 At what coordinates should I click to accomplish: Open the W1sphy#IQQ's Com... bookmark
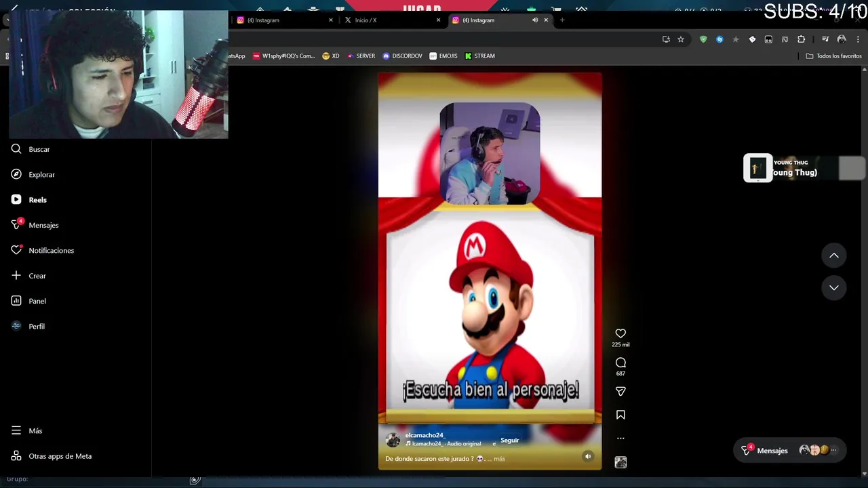(x=283, y=56)
